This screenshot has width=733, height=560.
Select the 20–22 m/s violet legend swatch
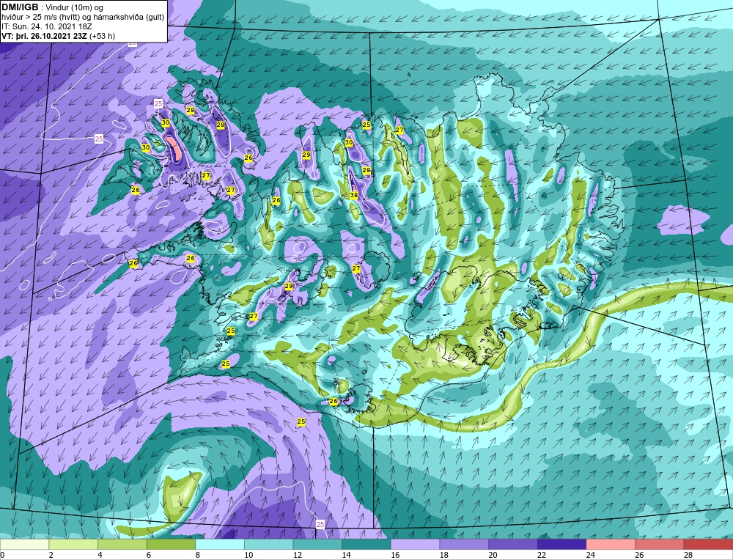coord(513,545)
